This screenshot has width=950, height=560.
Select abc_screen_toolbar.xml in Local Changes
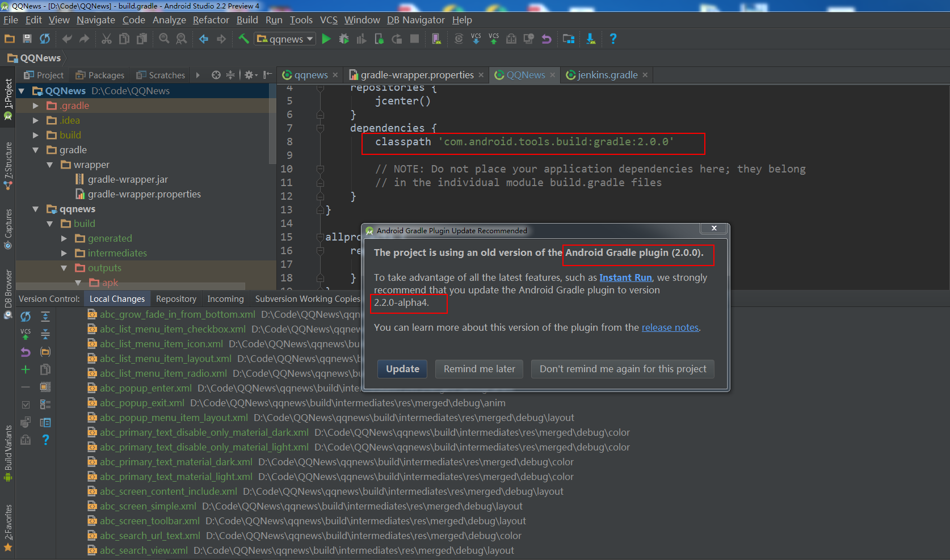point(150,521)
